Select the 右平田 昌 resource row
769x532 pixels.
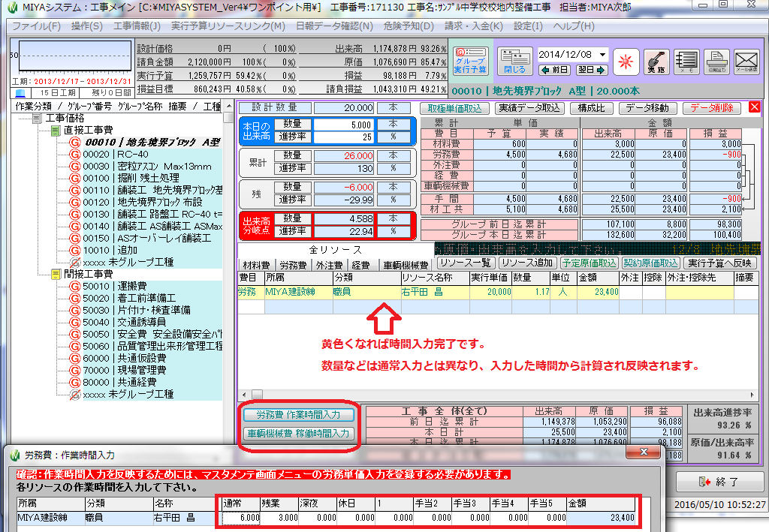pyautogui.click(x=498, y=292)
